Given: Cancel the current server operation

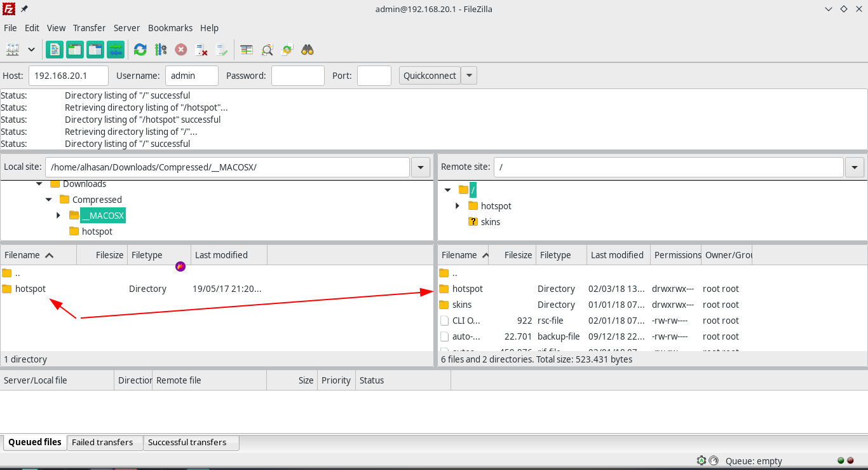Looking at the screenshot, I should tap(180, 49).
